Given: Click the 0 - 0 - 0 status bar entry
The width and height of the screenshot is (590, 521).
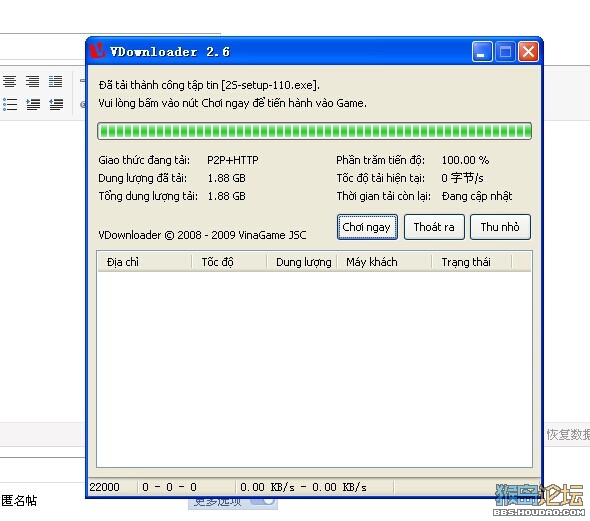Looking at the screenshot, I should pos(169,487).
